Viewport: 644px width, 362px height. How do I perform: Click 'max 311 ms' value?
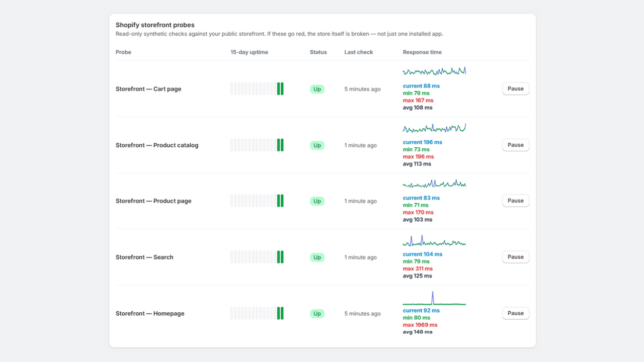[x=418, y=269]
